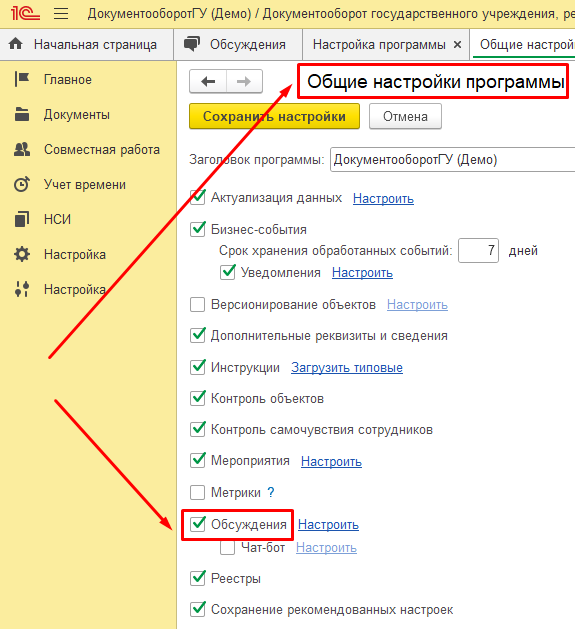Screen dimensions: 575x629
Task: Open Главное section flag icon
Action: pyautogui.click(x=22, y=79)
